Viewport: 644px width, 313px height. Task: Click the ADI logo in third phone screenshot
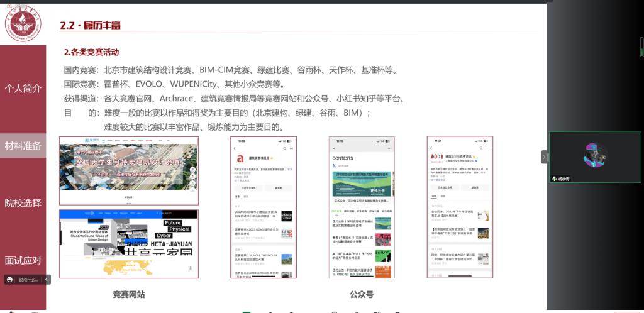coord(437,155)
